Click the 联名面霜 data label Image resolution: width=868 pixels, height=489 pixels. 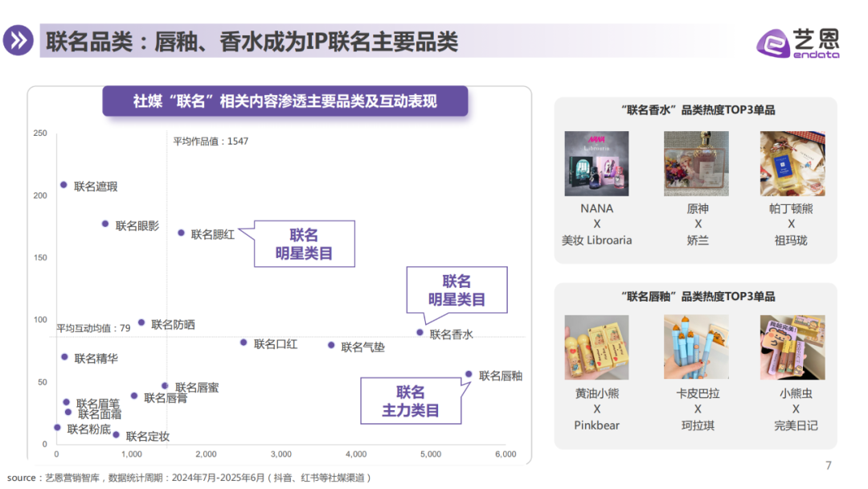(x=100, y=414)
